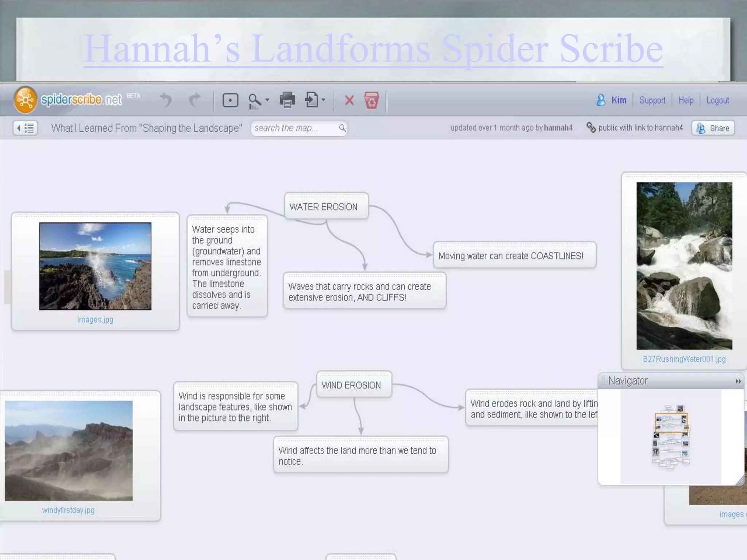This screenshot has width=747, height=560.
Task: Select Wind erodes rock and land node
Action: click(532, 408)
